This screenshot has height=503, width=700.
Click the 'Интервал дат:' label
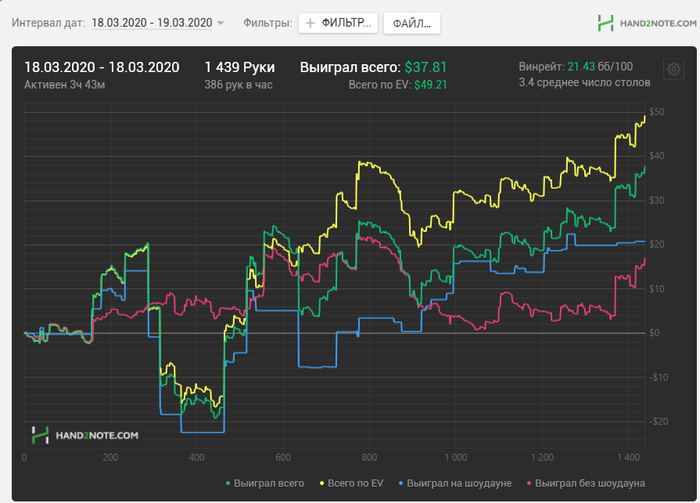[48, 23]
